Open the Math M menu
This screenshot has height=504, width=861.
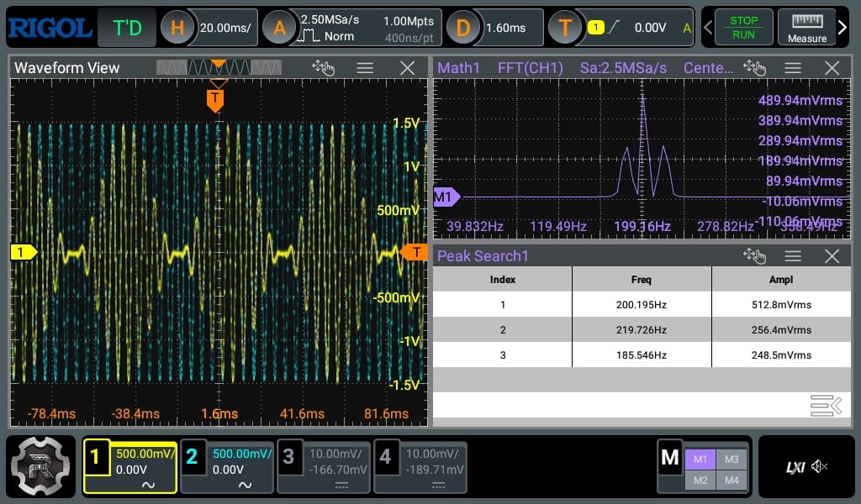point(670,457)
